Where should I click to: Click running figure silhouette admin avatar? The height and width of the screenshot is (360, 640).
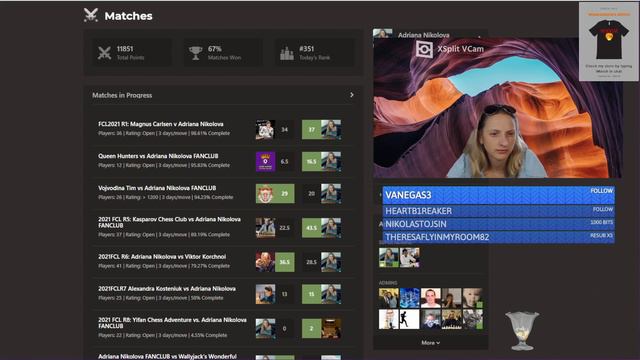click(x=409, y=319)
